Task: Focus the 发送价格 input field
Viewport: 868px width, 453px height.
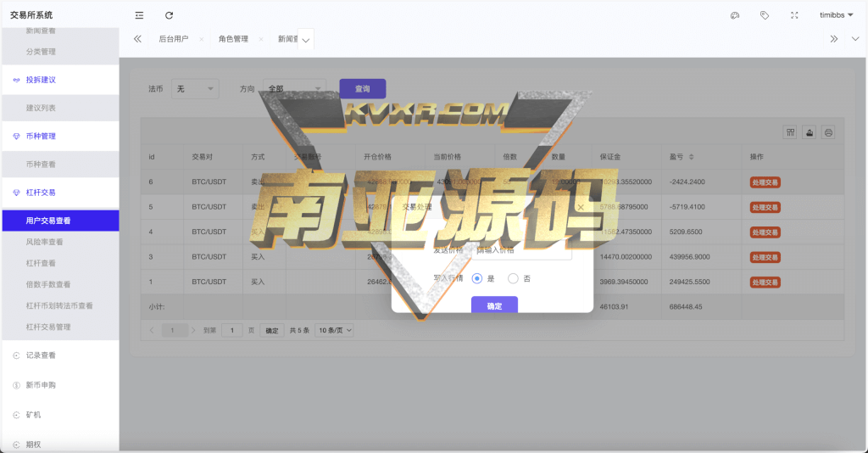Action: 521,250
